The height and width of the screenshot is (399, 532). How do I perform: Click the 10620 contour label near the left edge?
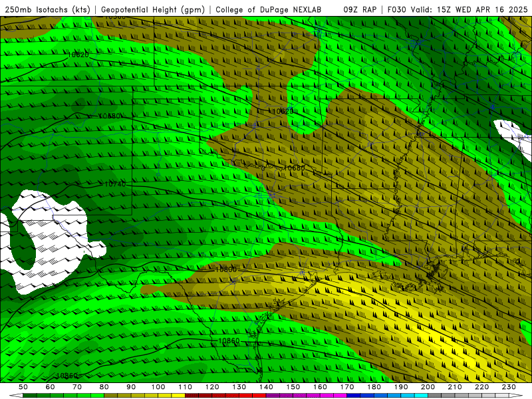coord(78,55)
